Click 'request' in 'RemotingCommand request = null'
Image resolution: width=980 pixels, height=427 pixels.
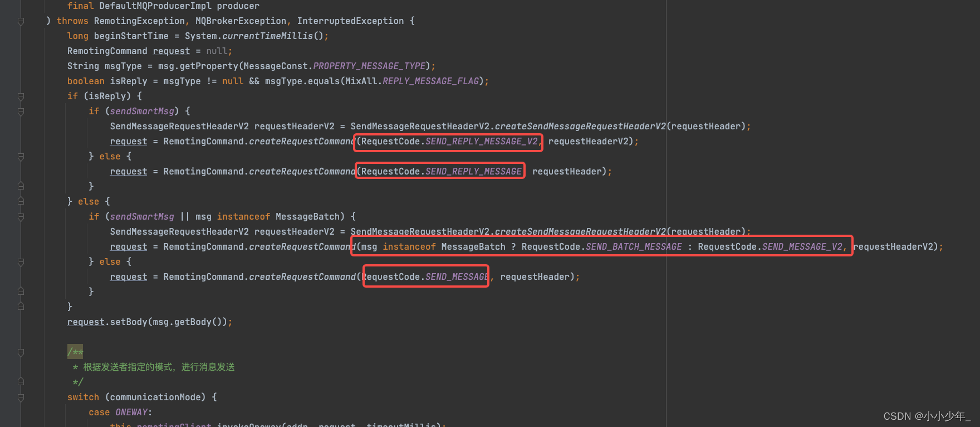tap(171, 51)
